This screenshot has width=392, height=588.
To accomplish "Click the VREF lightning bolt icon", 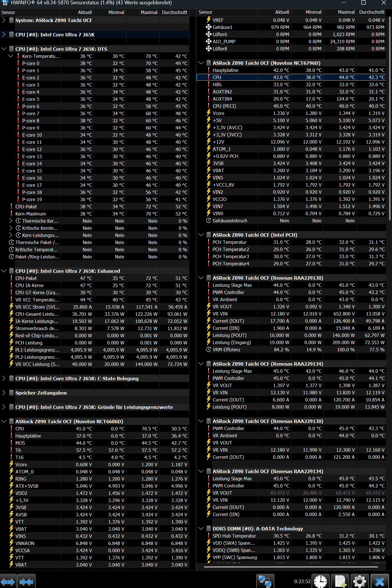I will 209,20.
